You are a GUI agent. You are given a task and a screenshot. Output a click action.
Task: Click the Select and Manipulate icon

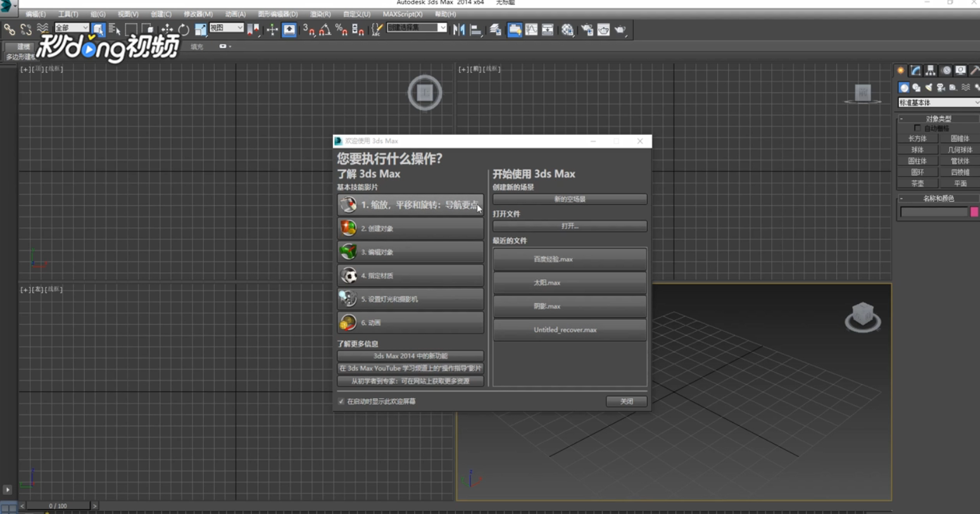[x=272, y=29]
